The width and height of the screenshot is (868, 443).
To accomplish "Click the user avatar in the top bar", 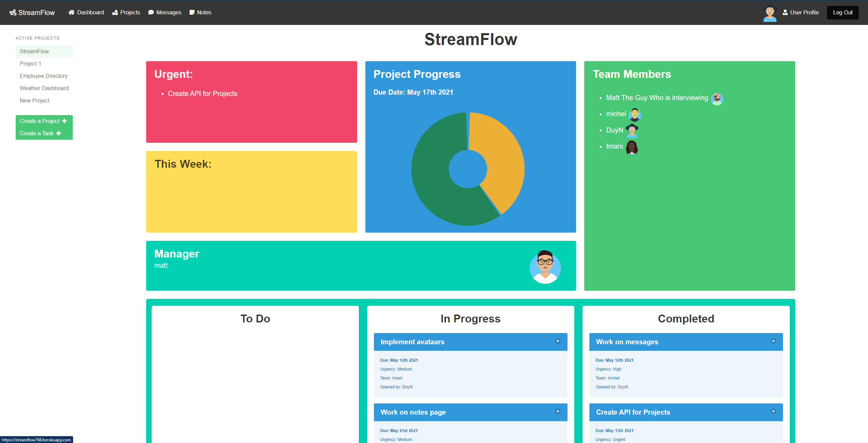I will click(x=770, y=14).
